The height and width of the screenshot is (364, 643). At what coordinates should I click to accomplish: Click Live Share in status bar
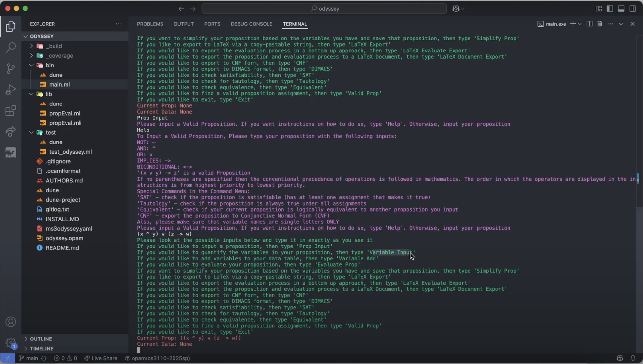101,358
